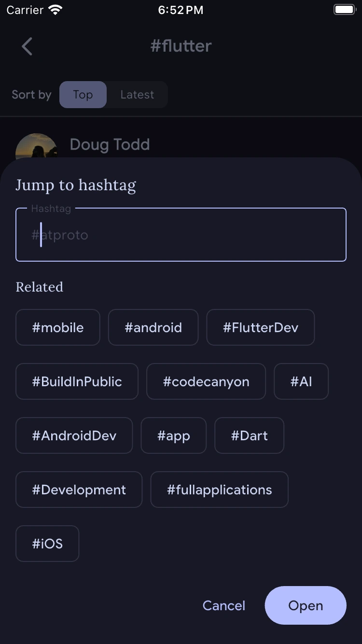This screenshot has height=644, width=362.
Task: Cancel the Jump to hashtag dialog
Action: pos(224,605)
